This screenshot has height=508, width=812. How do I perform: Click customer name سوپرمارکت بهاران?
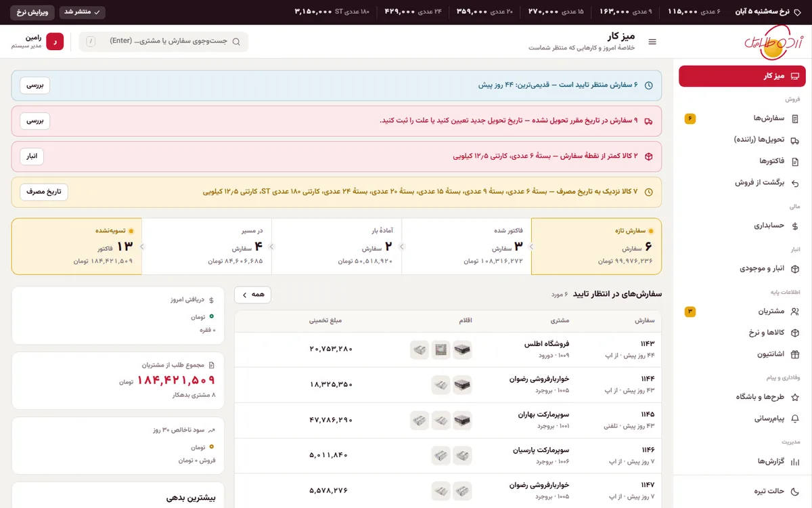point(544,415)
